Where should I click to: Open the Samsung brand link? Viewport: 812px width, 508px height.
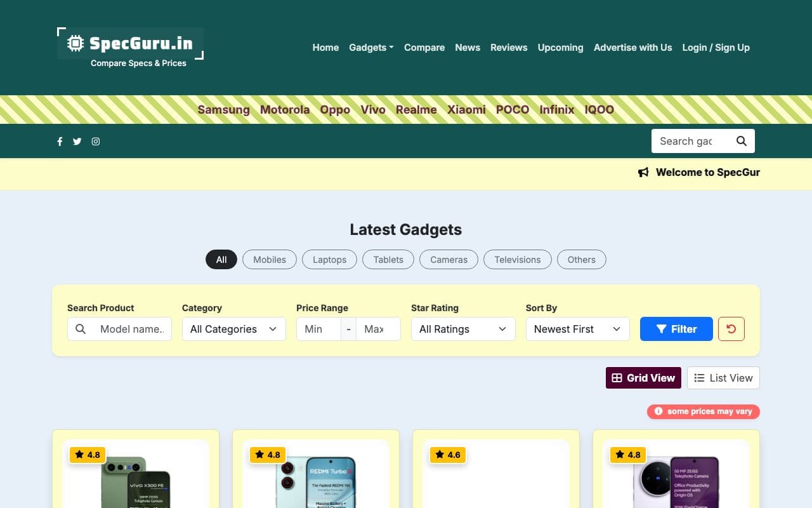pos(224,109)
